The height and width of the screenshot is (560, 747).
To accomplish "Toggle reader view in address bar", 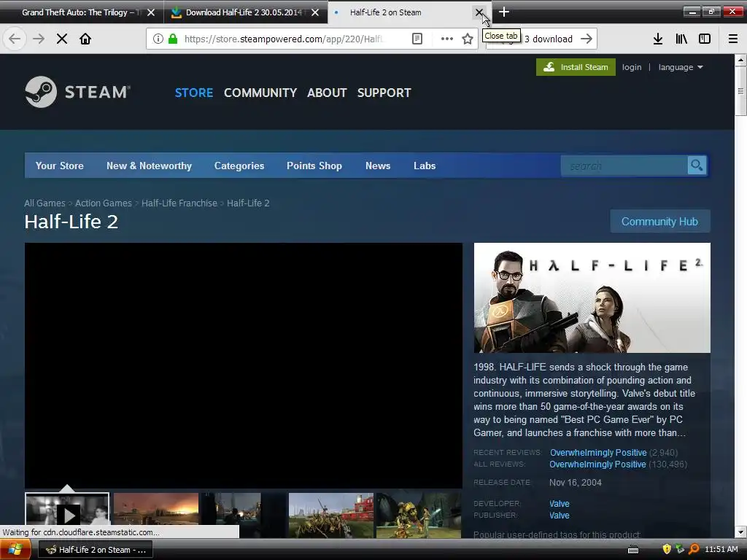I will click(x=417, y=39).
